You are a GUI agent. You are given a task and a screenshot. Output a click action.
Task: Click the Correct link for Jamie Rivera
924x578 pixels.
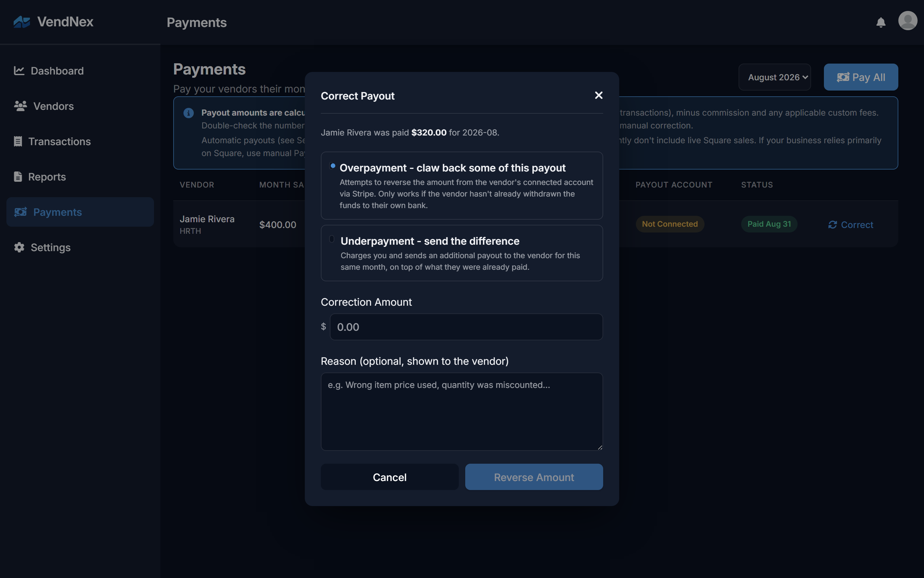pos(851,225)
